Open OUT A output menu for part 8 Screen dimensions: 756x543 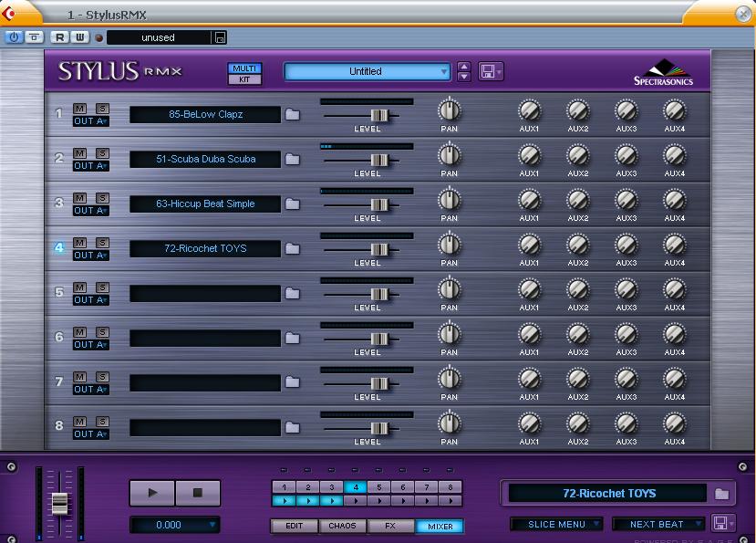[x=90, y=433]
